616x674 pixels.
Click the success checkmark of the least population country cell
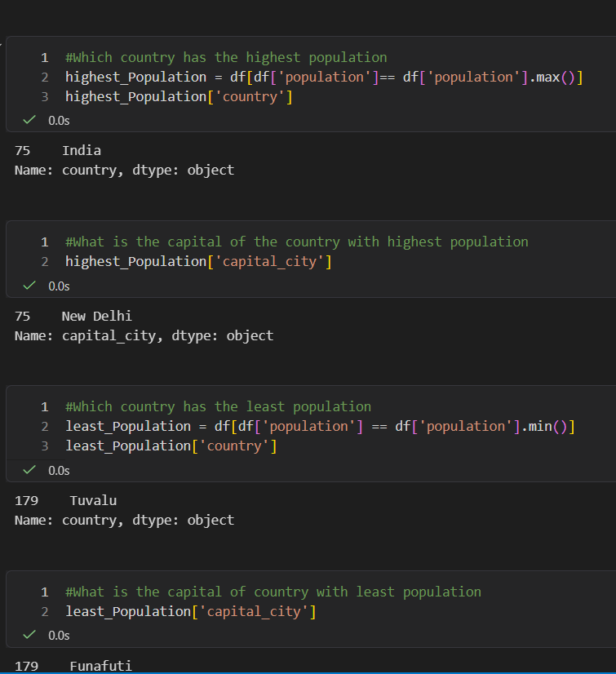(x=29, y=470)
